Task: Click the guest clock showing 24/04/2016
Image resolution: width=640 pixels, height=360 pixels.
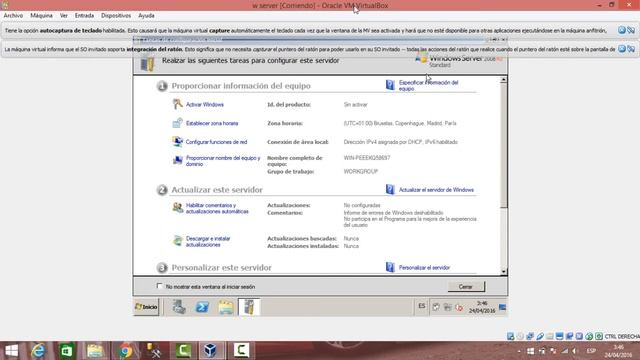Action: (482, 307)
